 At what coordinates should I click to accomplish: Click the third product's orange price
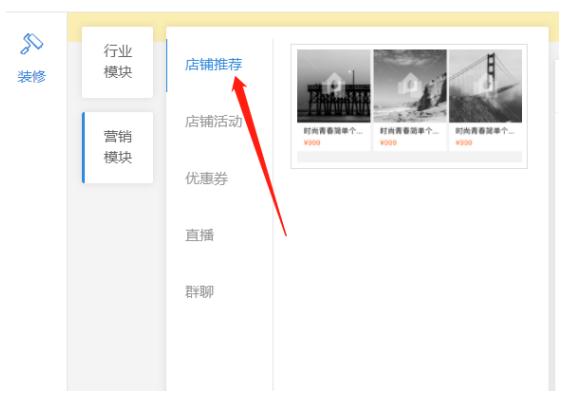coord(464,143)
